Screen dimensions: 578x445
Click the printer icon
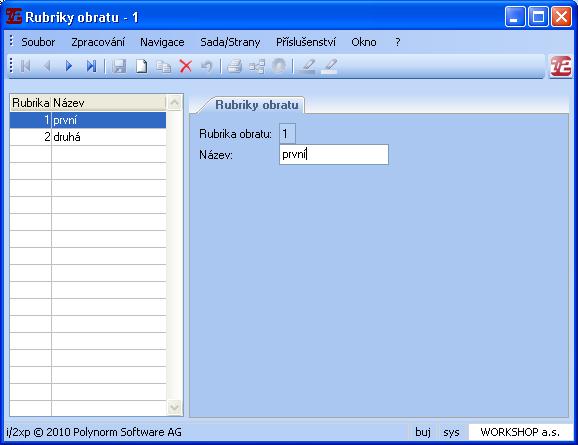pyautogui.click(x=234, y=66)
